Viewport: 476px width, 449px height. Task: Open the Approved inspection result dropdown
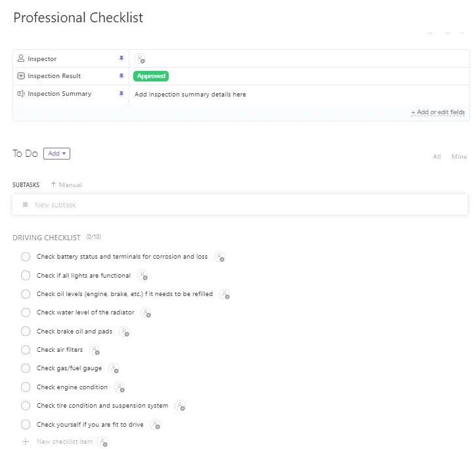click(x=151, y=76)
